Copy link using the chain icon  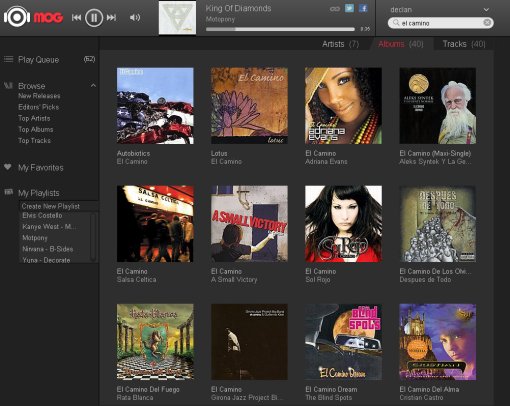tap(335, 9)
